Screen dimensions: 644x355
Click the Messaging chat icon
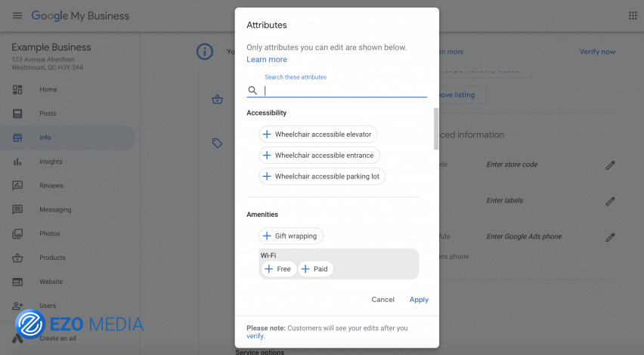pyautogui.click(x=17, y=210)
